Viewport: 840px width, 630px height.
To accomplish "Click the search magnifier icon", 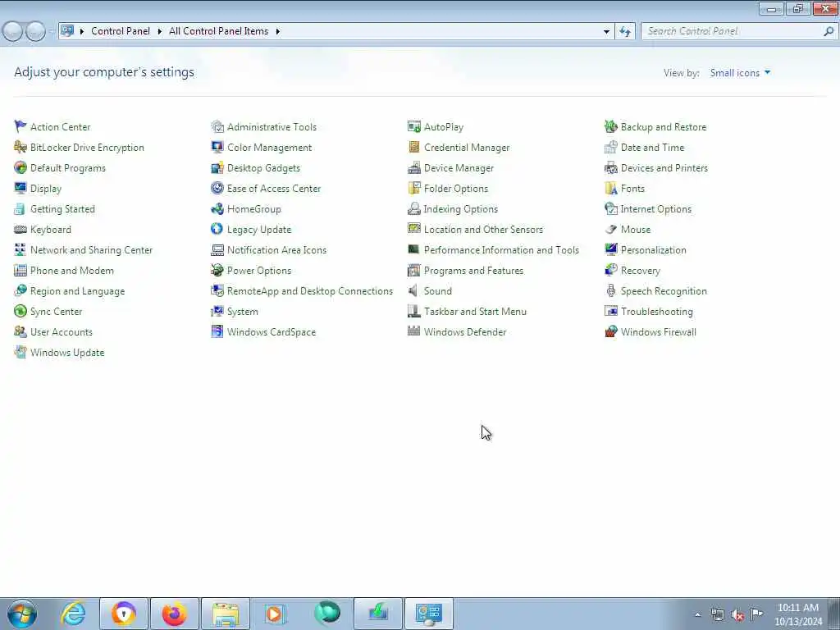I will click(829, 31).
